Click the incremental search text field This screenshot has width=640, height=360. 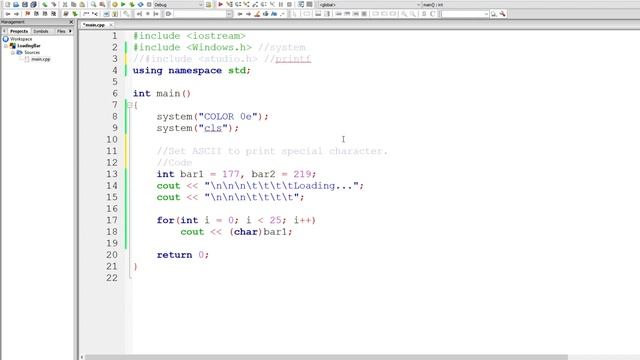(200, 14)
